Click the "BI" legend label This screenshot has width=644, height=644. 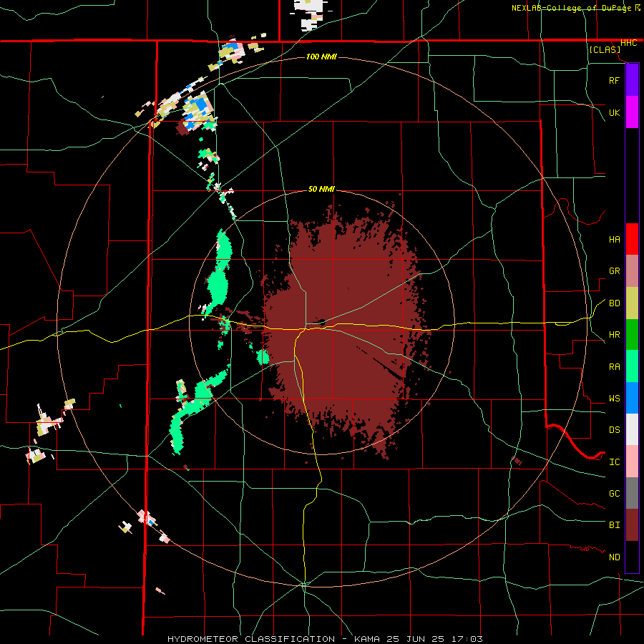[615, 525]
